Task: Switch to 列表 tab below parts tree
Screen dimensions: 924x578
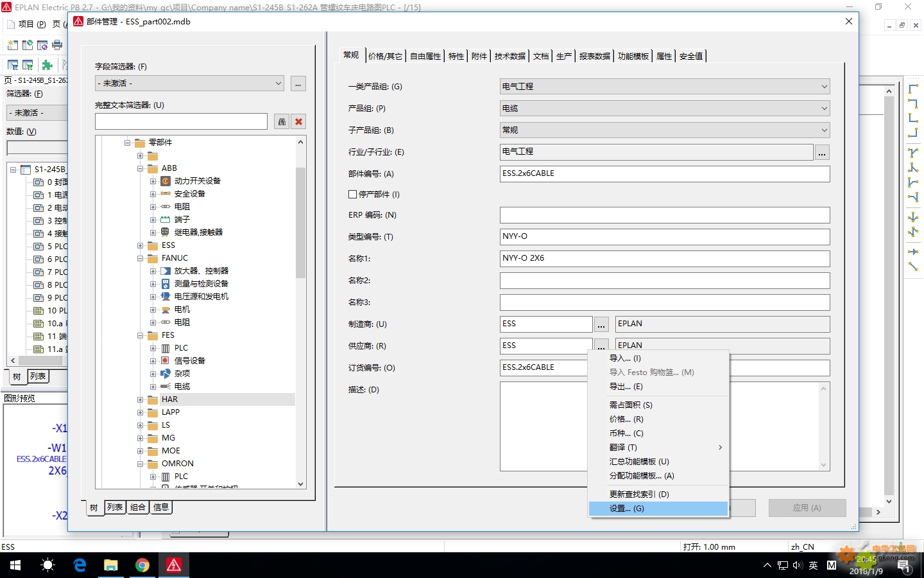Action: pyautogui.click(x=115, y=507)
